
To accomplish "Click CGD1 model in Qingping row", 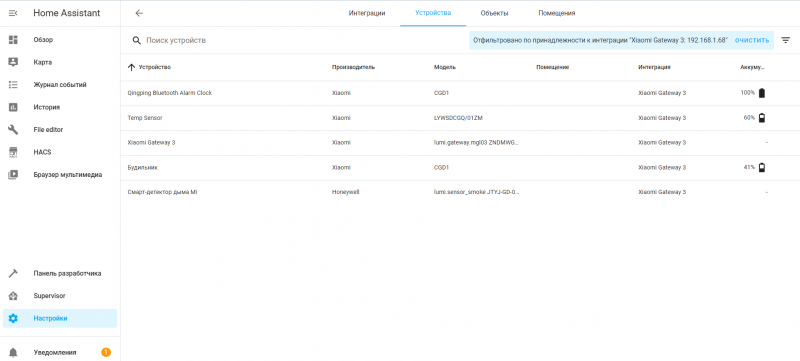I will click(440, 93).
